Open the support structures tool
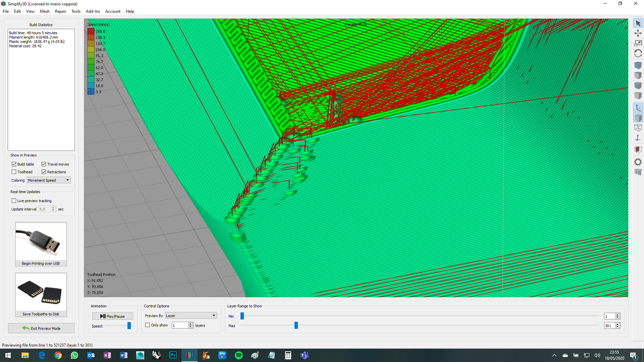This screenshot has height=362, width=644. tap(638, 172)
